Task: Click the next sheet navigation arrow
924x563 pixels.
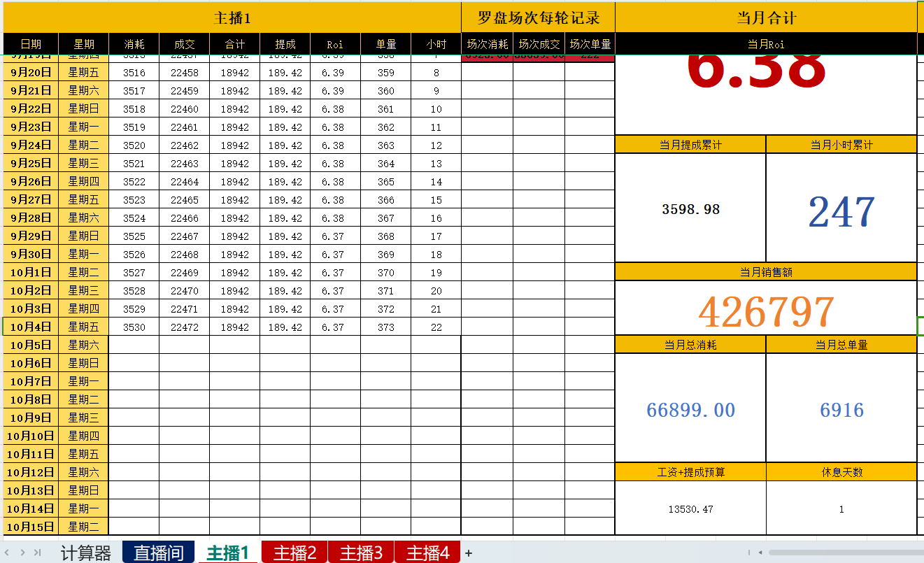Action: point(23,553)
